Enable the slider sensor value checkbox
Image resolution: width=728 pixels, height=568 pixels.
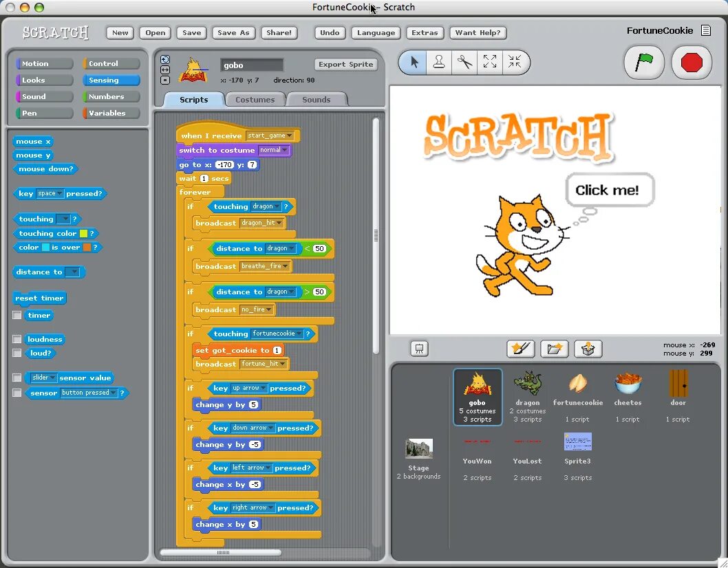17,378
